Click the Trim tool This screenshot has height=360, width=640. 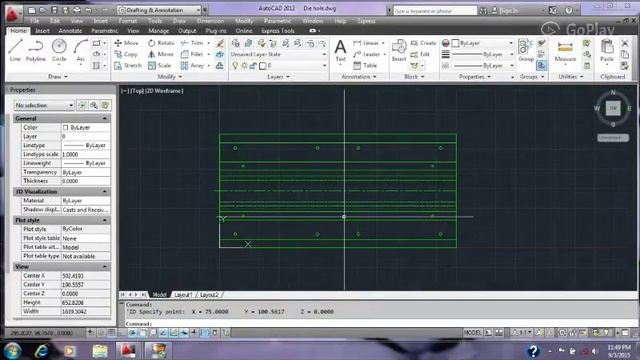click(x=192, y=43)
